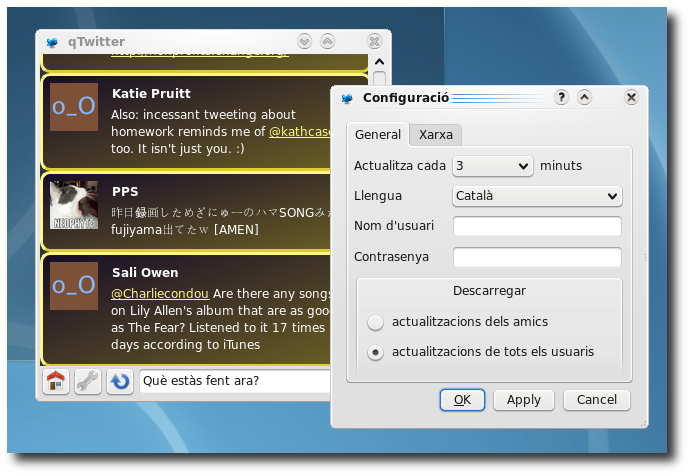Click Katie Pruitt's o_O avatar
Image resolution: width=690 pixels, height=476 pixels.
tap(74, 107)
